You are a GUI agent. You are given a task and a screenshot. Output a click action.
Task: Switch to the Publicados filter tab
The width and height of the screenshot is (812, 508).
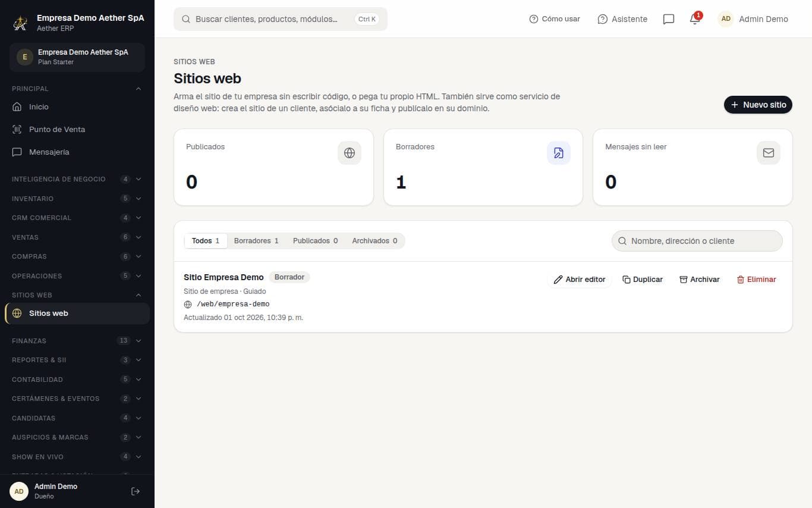point(315,241)
